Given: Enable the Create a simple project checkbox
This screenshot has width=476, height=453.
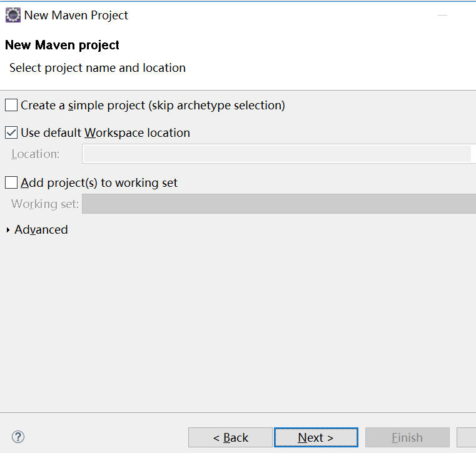Looking at the screenshot, I should coord(11,105).
